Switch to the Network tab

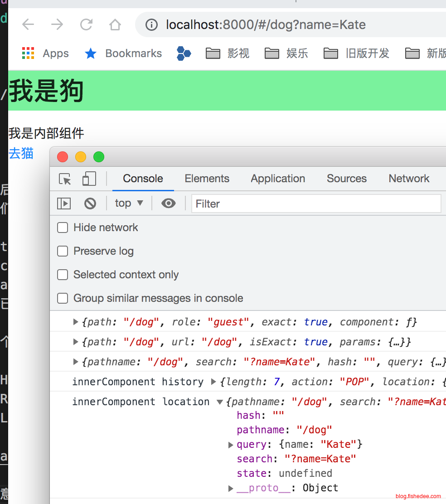click(x=409, y=179)
